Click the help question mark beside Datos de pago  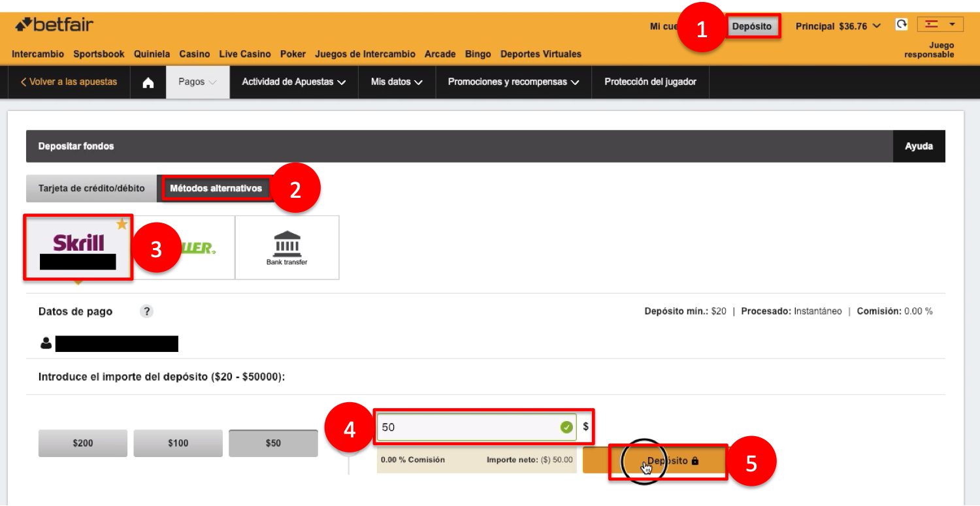(x=147, y=311)
